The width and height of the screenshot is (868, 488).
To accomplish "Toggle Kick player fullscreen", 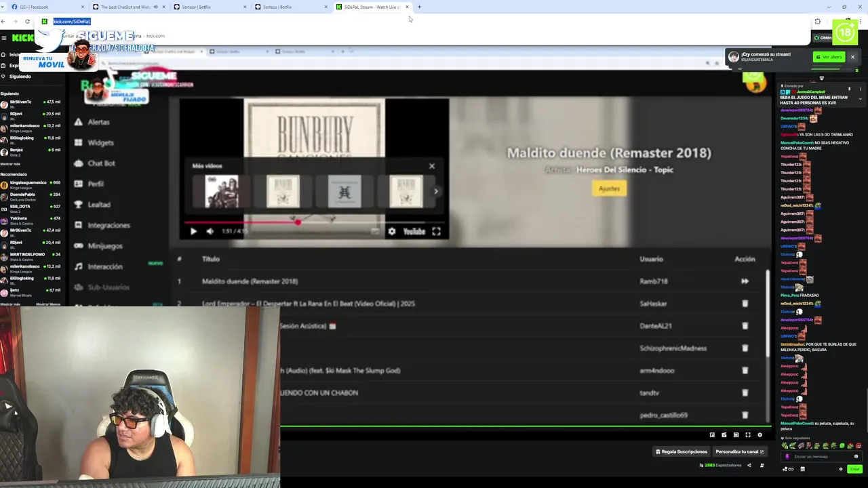I will pyautogui.click(x=747, y=435).
